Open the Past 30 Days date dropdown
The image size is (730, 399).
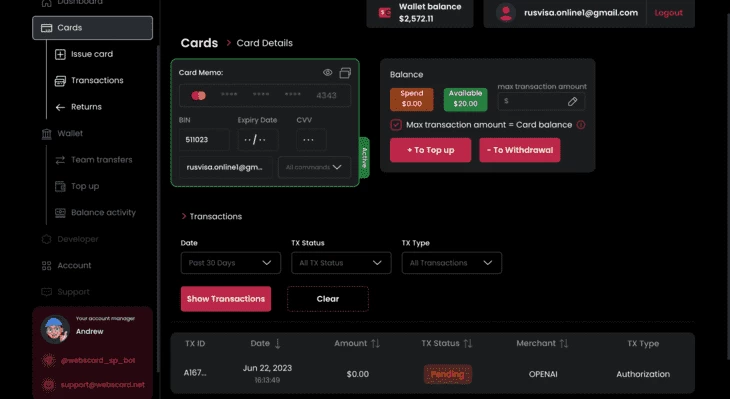click(x=230, y=263)
